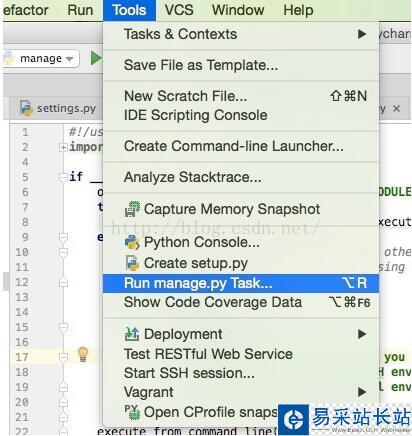Click the settings.py tab file icon
Image resolution: width=412 pixels, height=436 pixels.
[26, 108]
